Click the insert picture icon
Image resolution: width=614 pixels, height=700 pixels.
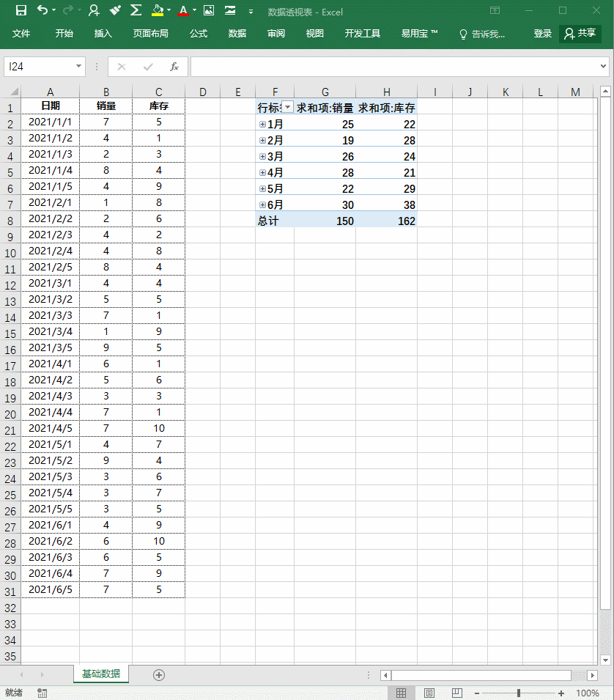209,10
